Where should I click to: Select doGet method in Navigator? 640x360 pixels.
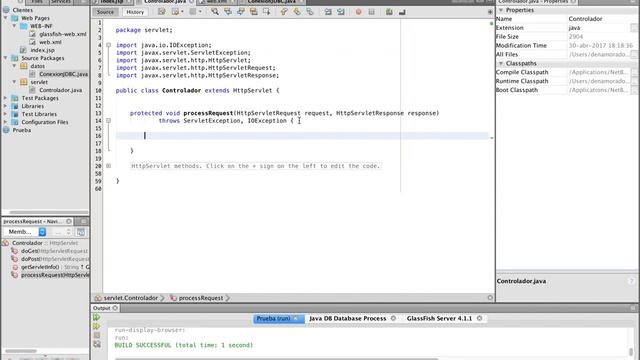(x=54, y=251)
